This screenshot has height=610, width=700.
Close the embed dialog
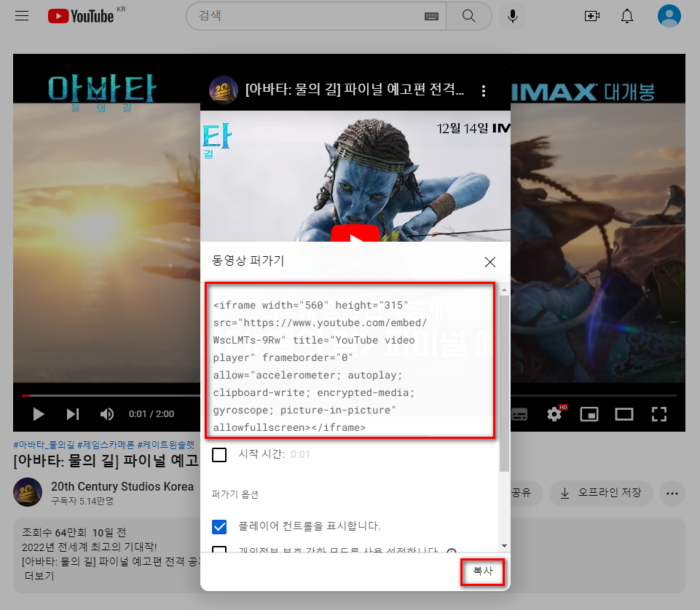(489, 262)
